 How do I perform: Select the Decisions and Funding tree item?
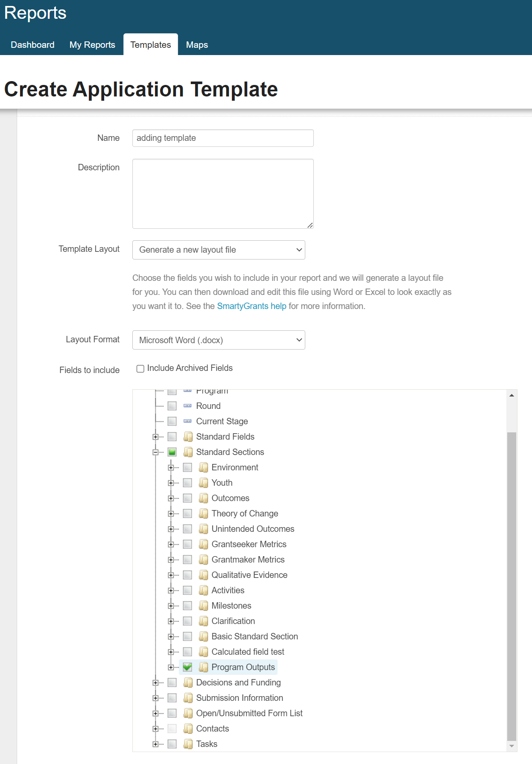pos(238,682)
